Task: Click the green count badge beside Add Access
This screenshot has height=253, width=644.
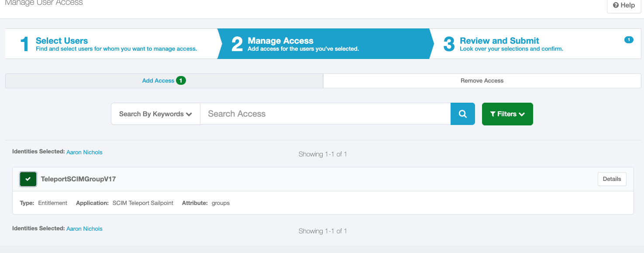Action: tap(180, 80)
